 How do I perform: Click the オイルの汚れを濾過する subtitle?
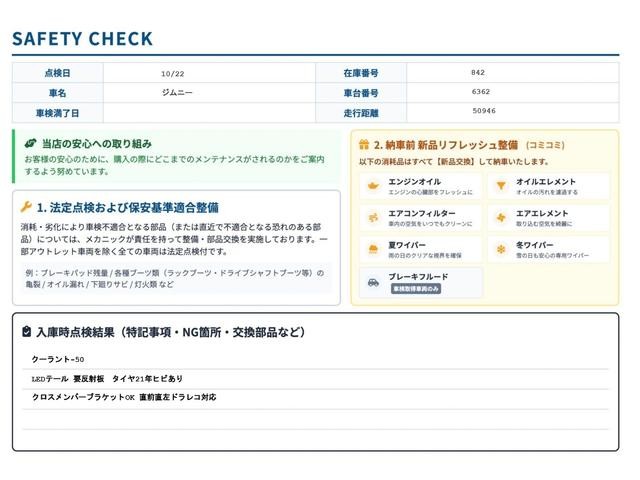547,192
